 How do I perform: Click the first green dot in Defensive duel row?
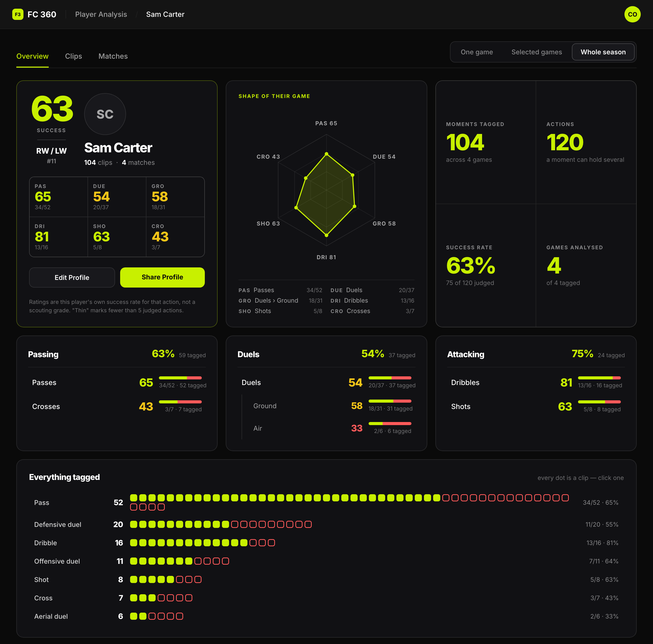pyautogui.click(x=133, y=524)
